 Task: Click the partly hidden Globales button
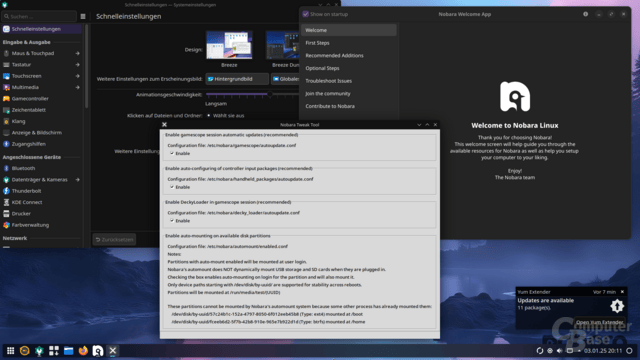click(x=285, y=79)
